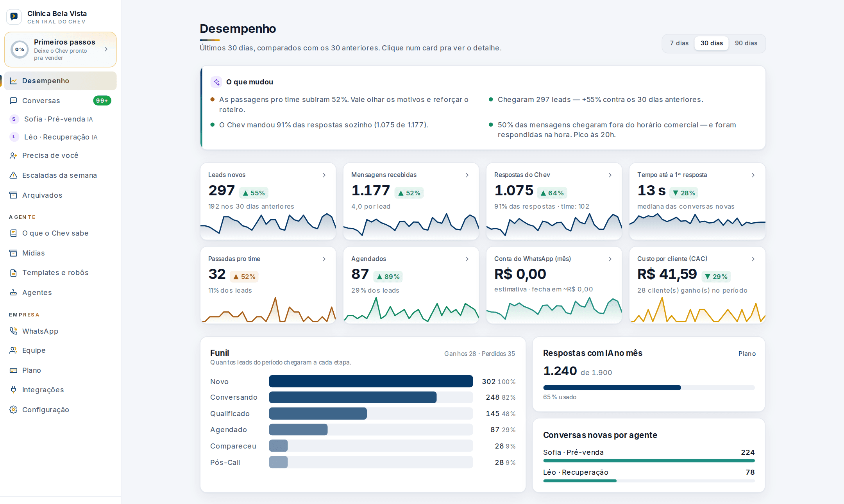This screenshot has height=504, width=844.
Task: Click the Léo agent avatar icon
Action: click(x=14, y=137)
